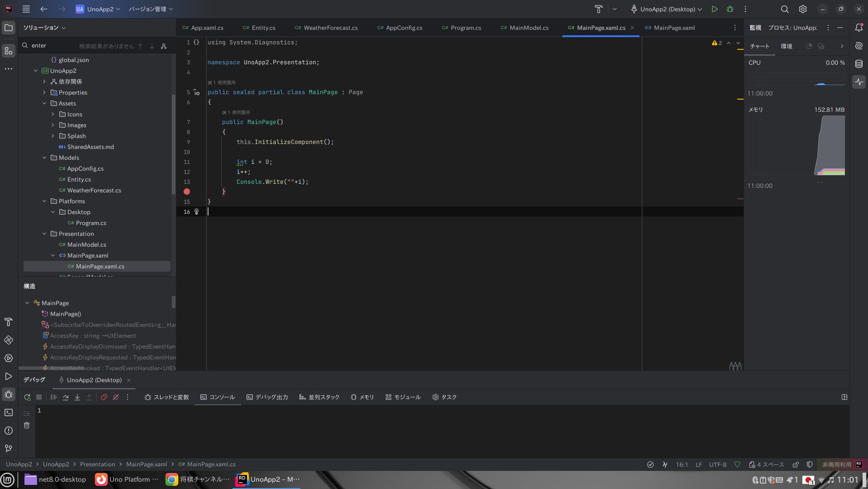
Task: Expand the Icons folder
Action: click(x=53, y=114)
